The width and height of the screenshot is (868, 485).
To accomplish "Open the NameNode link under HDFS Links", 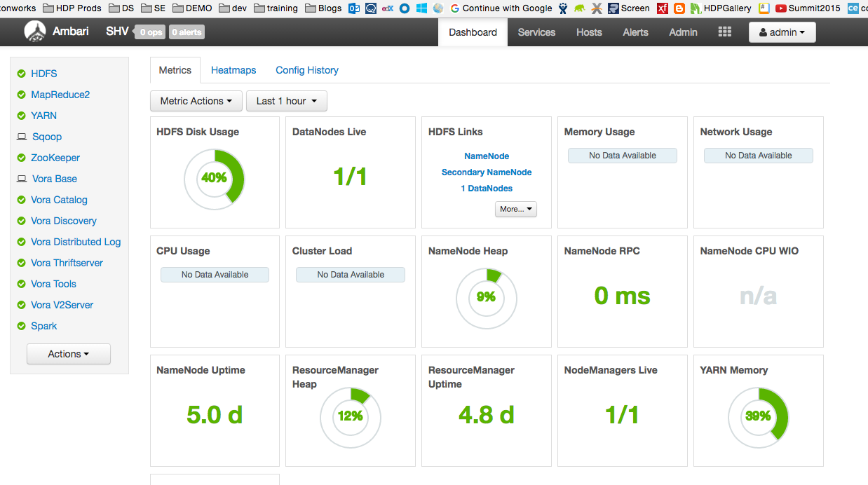I will pyautogui.click(x=486, y=156).
